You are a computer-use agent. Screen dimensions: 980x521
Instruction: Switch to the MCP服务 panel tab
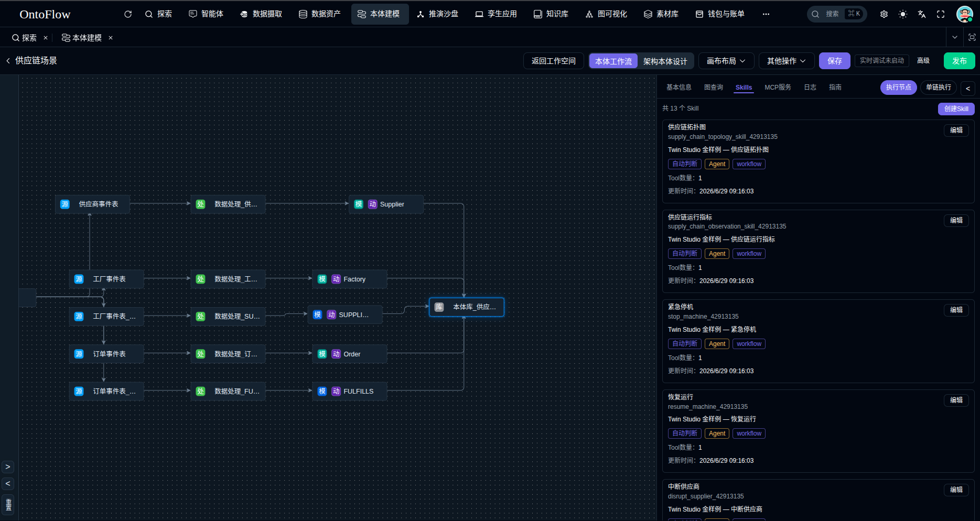pyautogui.click(x=778, y=88)
